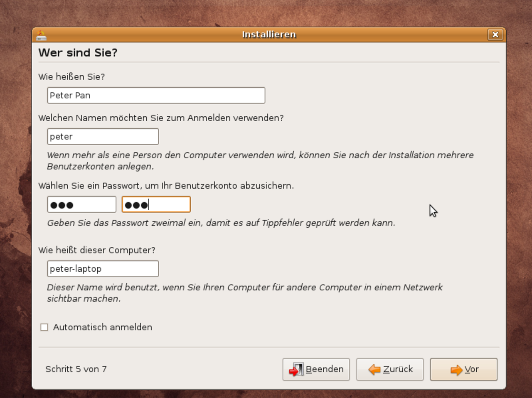Click the login name field containing peter
The width and height of the screenshot is (532, 398).
pos(103,137)
